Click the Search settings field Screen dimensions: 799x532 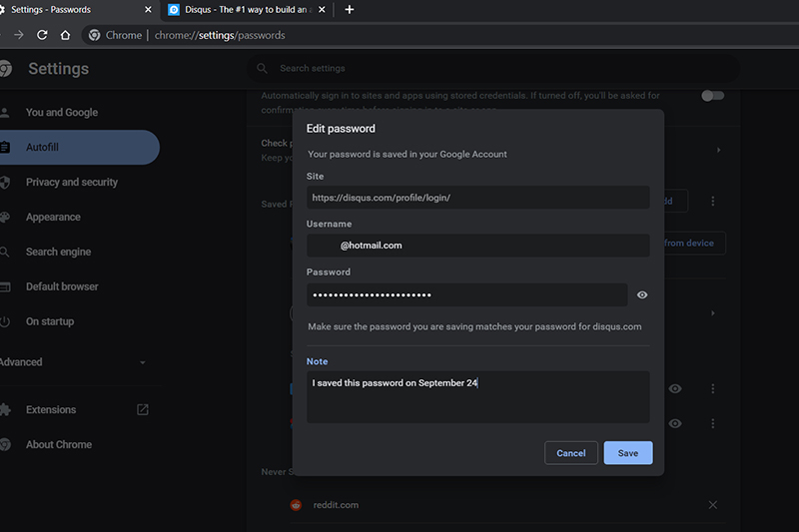point(493,68)
